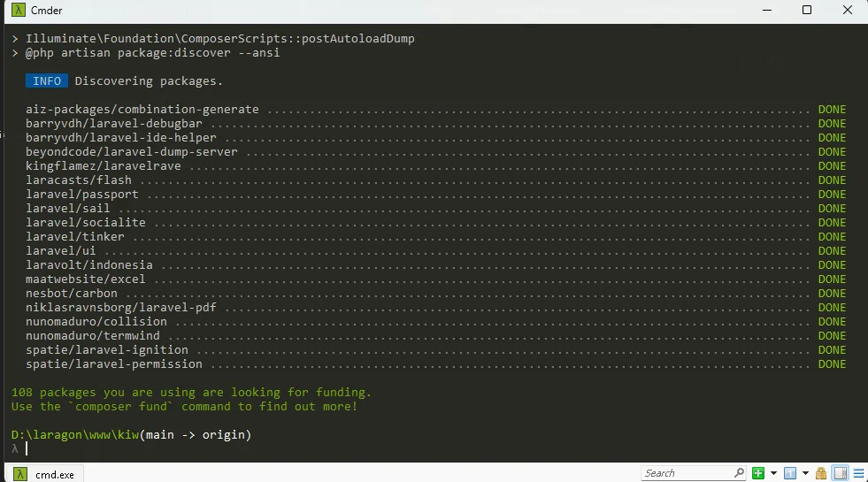This screenshot has width=868, height=482.
Task: Click 'Discovering packages.' text
Action: pos(149,80)
